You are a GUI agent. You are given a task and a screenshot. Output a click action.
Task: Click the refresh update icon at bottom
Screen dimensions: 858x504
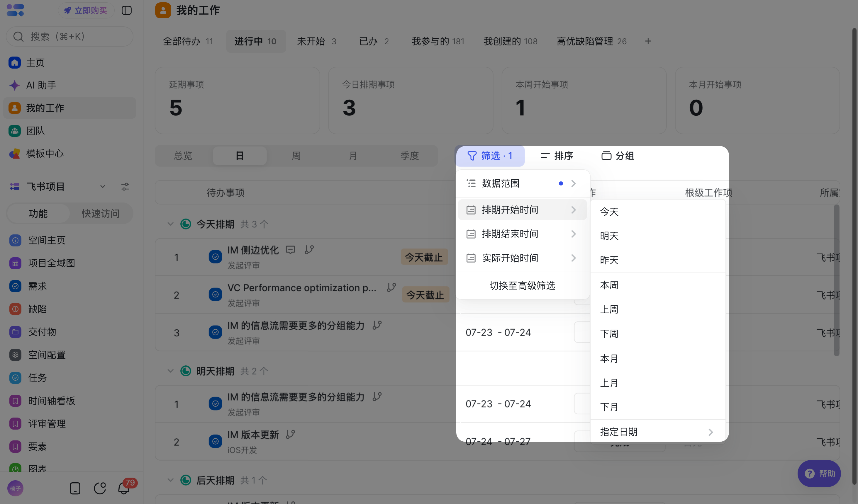[100, 488]
